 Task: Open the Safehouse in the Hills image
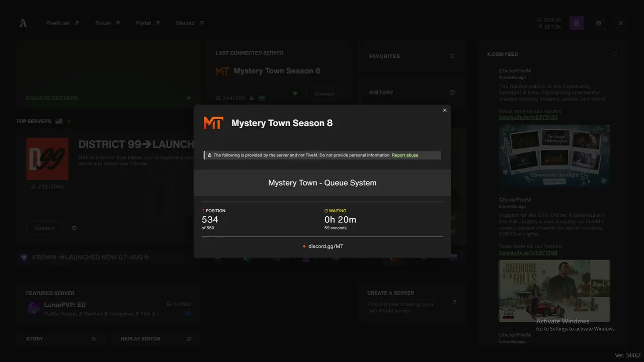tap(554, 291)
